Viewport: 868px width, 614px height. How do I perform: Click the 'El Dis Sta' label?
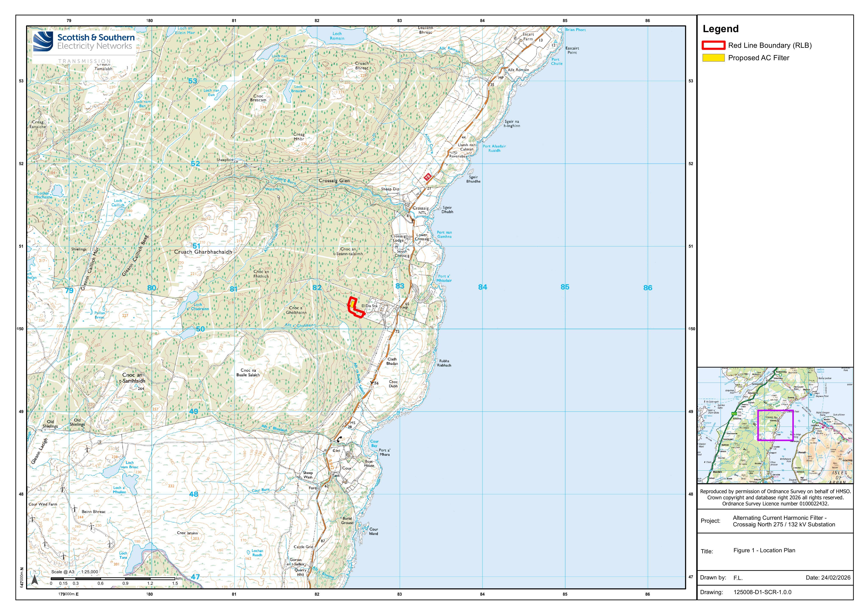369,306
